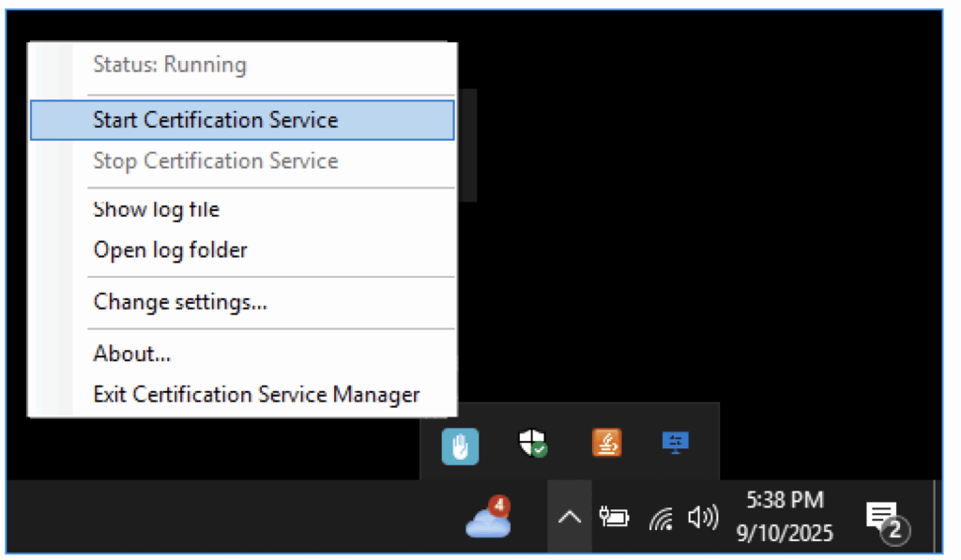Click the cloud icon with red notification badge
This screenshot has height=560, width=961.
coord(487,520)
